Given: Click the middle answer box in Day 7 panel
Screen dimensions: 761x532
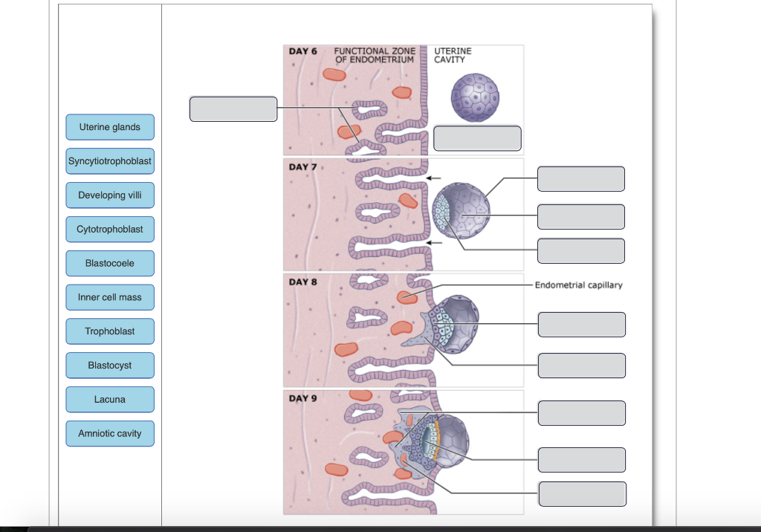Looking at the screenshot, I should (580, 216).
